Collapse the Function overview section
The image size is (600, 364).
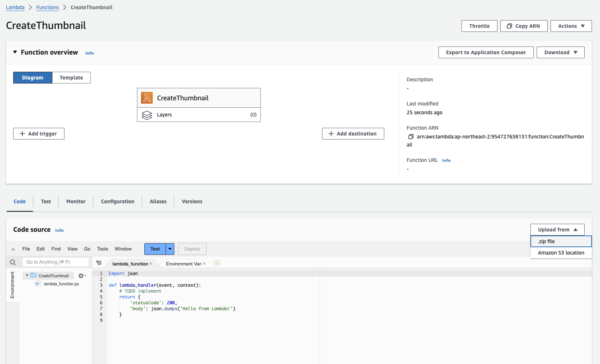pyautogui.click(x=15, y=52)
